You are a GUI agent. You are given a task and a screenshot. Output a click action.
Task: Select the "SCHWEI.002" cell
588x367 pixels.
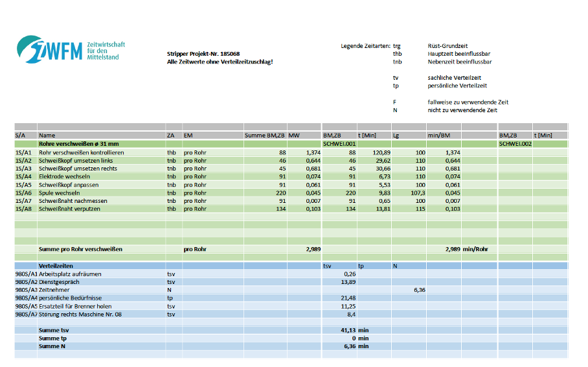point(515,143)
